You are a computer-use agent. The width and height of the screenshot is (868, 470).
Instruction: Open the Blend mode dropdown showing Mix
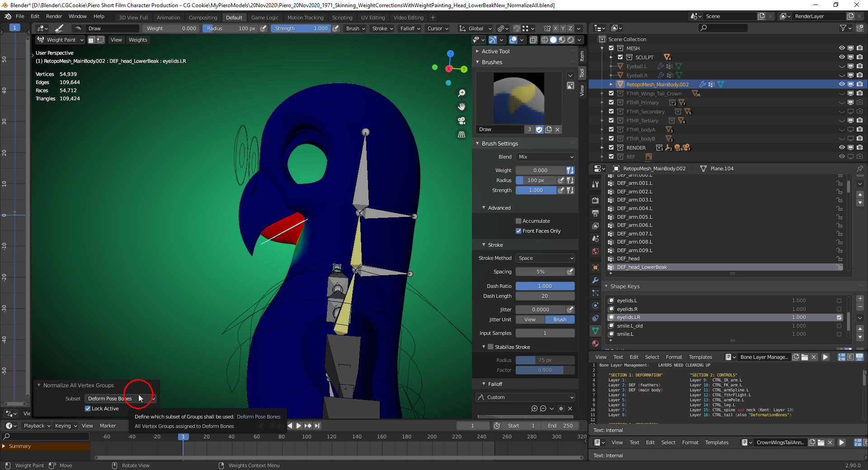click(545, 157)
